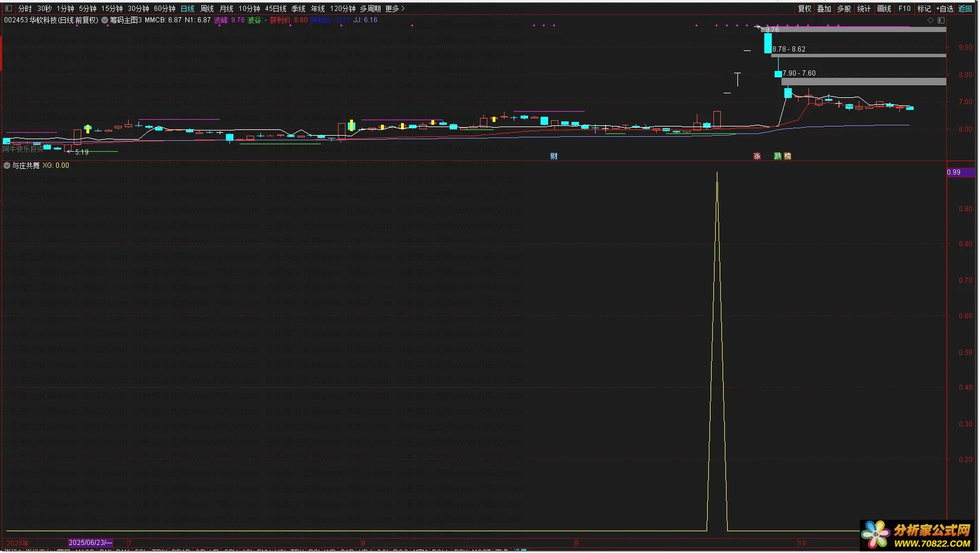Image resolution: width=980 pixels, height=553 pixels.
Task: Click the JJ: 6.16 value
Action: coord(366,20)
